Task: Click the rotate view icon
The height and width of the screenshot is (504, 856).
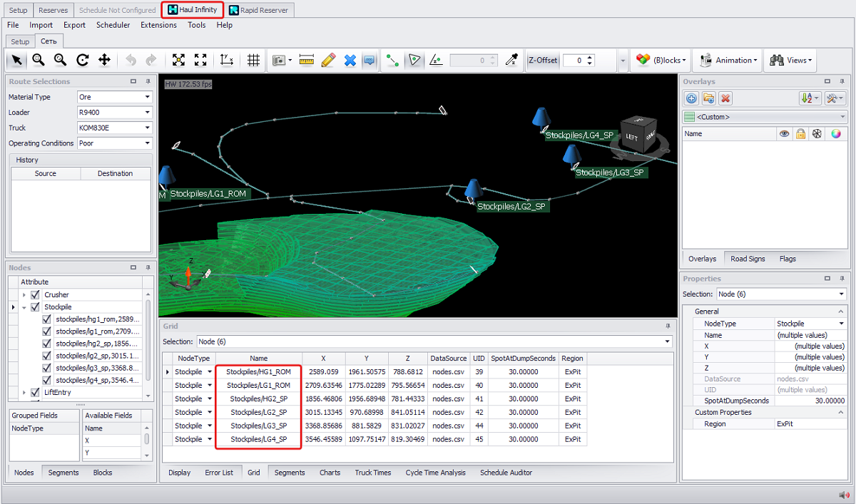Action: coord(83,61)
